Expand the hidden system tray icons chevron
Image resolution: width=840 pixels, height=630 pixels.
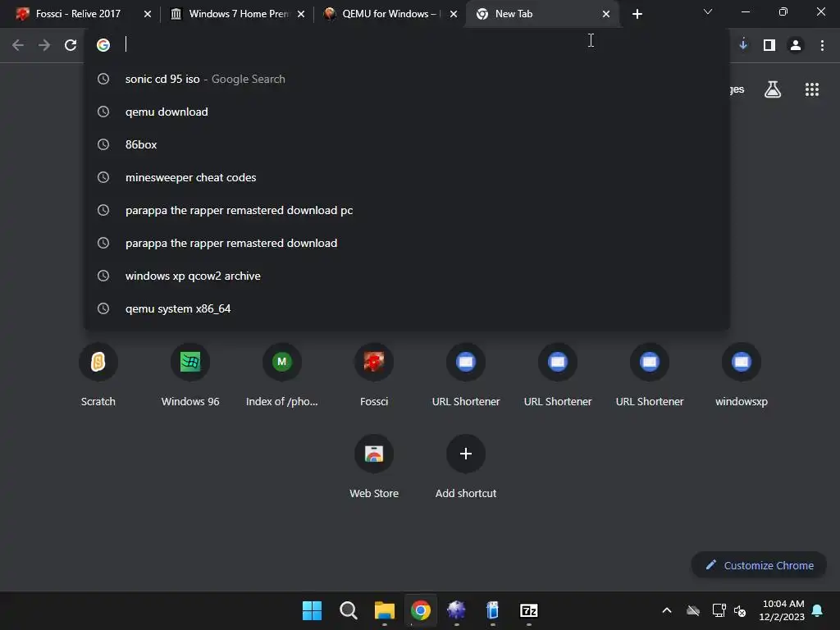pos(666,610)
